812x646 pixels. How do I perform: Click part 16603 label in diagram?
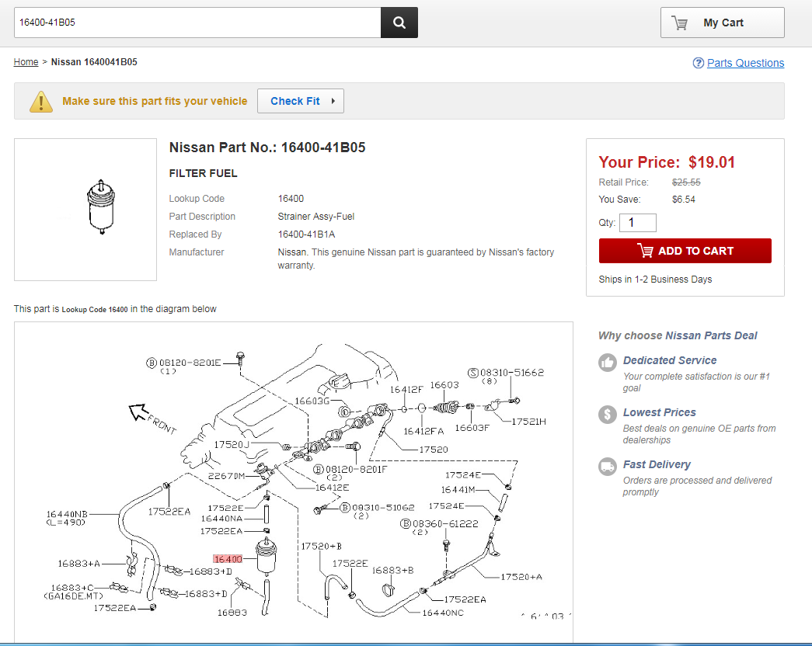(444, 385)
